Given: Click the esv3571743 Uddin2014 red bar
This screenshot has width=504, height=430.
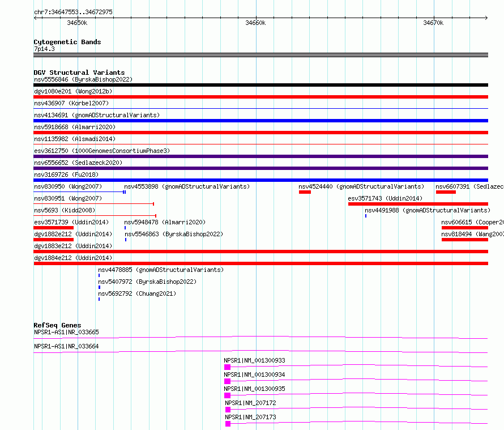Looking at the screenshot, I should [418, 204].
